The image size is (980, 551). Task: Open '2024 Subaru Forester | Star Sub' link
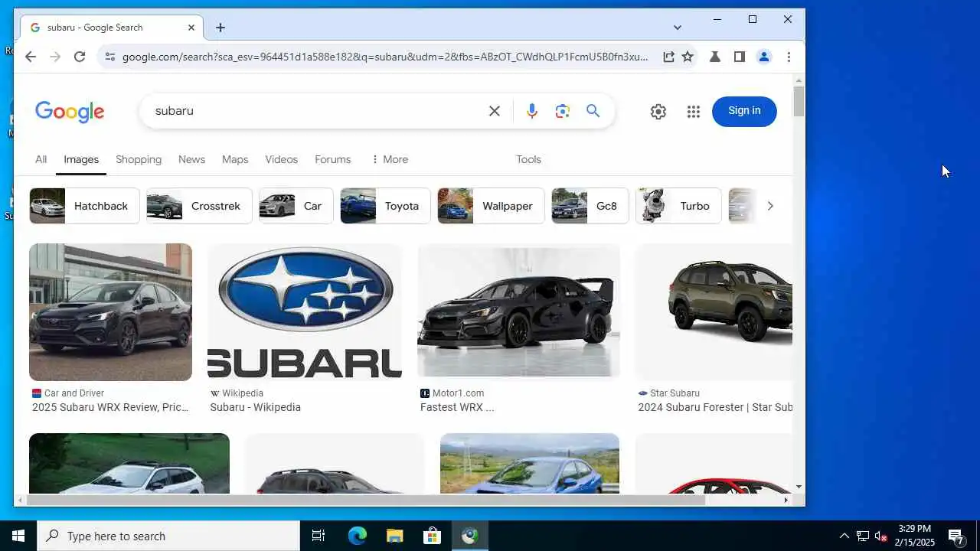coord(715,407)
